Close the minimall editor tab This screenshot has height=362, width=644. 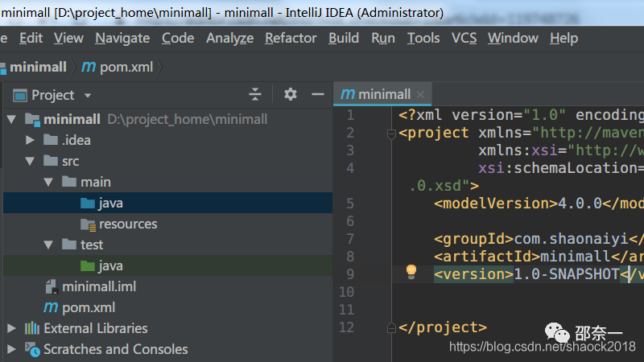[420, 95]
